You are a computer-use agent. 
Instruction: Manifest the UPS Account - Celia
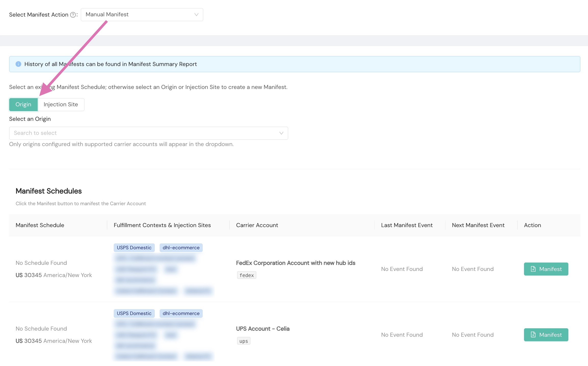pos(546,335)
